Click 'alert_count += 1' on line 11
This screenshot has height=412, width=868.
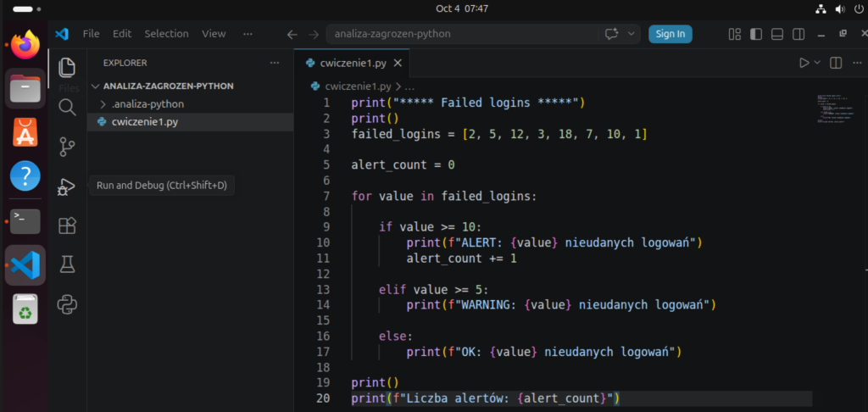click(x=462, y=258)
